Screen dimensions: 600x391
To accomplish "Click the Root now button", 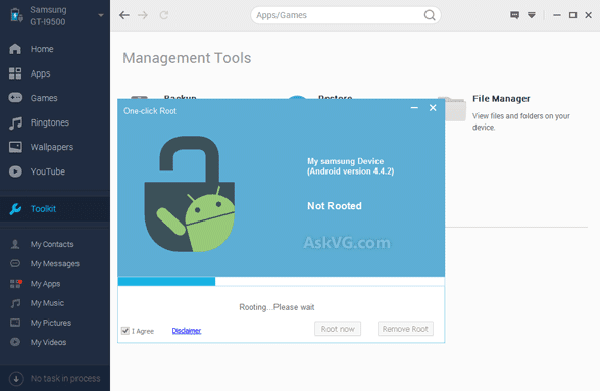I will pyautogui.click(x=338, y=329).
